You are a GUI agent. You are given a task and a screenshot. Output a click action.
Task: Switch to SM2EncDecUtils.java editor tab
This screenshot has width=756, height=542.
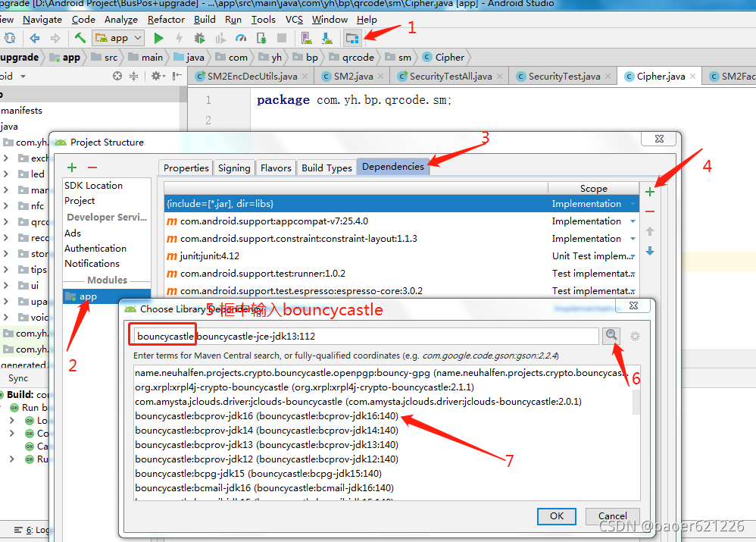[x=251, y=77]
